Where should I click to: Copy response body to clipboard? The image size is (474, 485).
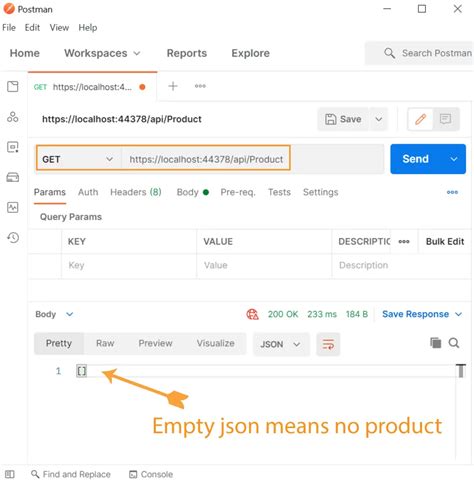coord(435,343)
